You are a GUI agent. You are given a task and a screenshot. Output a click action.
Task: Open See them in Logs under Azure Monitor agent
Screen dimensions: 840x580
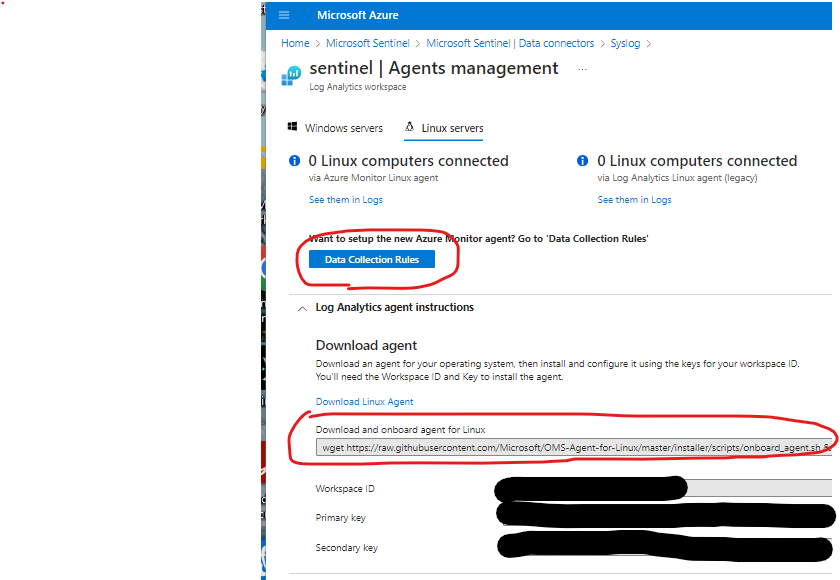346,200
